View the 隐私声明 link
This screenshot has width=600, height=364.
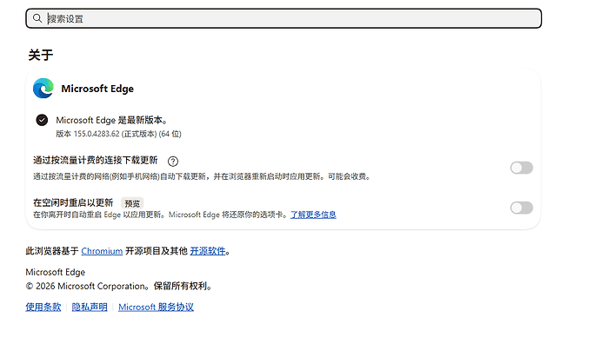coord(90,307)
